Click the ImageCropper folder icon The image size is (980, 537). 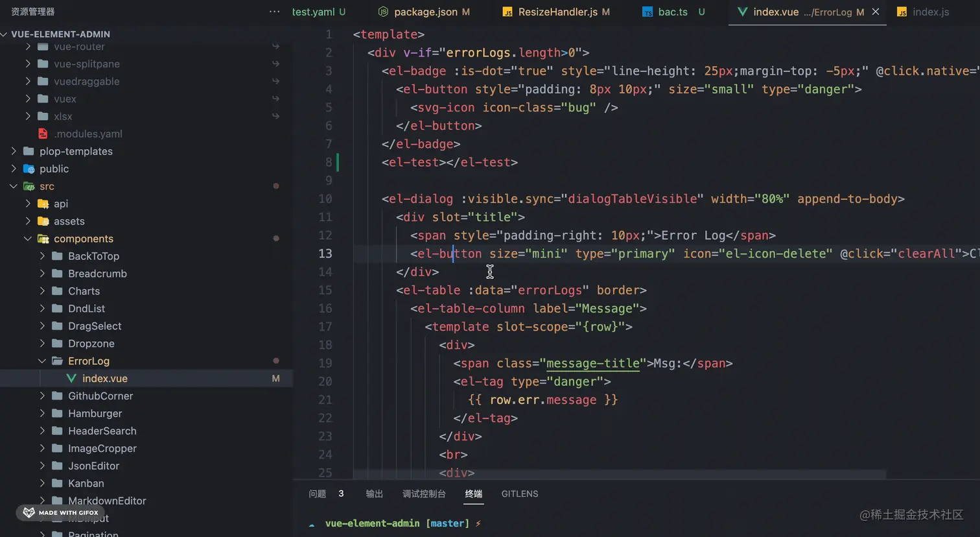57,448
